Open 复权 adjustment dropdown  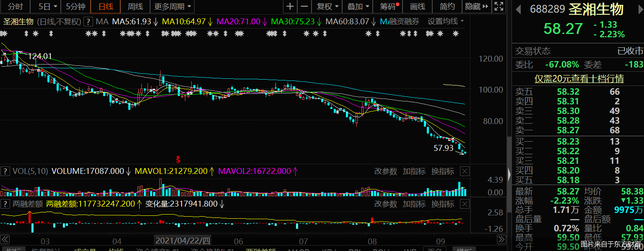327,7
